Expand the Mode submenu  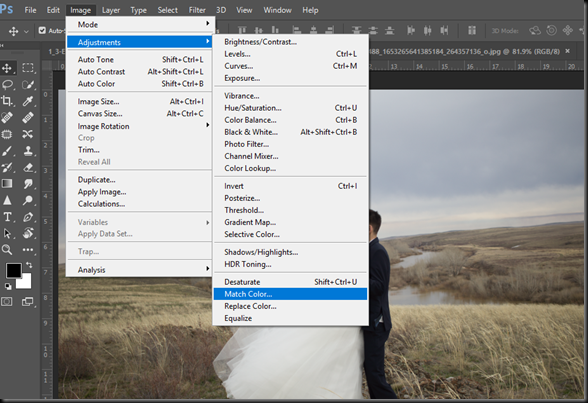[139, 24]
